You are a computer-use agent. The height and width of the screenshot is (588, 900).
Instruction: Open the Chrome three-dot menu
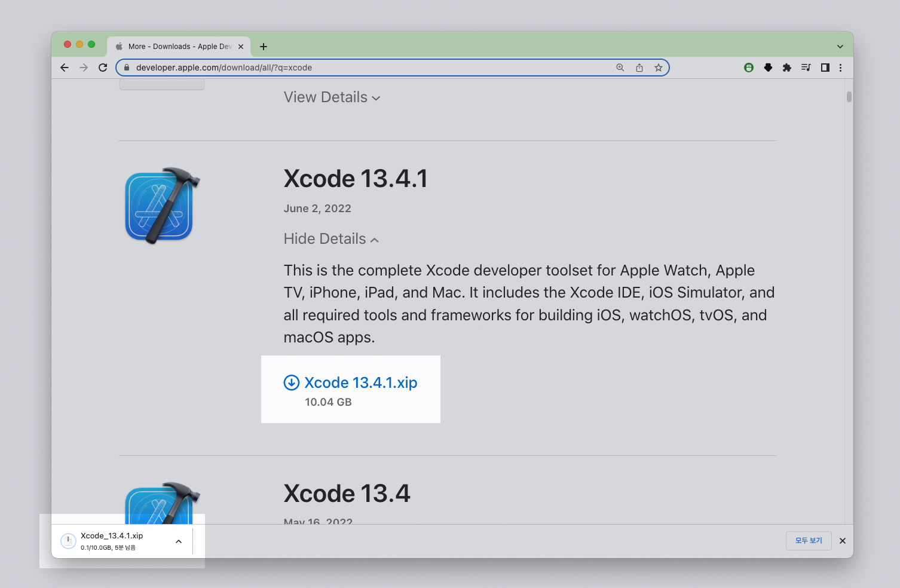point(840,68)
